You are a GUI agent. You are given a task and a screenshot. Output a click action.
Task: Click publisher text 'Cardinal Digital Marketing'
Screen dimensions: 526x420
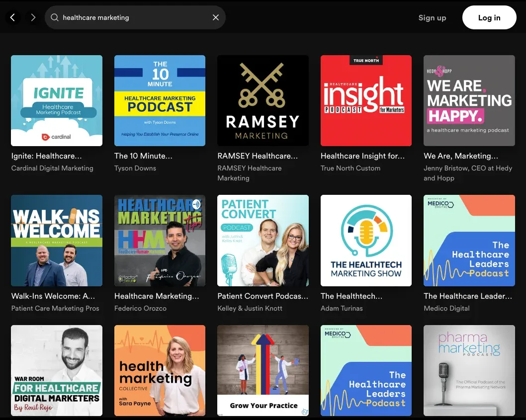[x=52, y=168]
